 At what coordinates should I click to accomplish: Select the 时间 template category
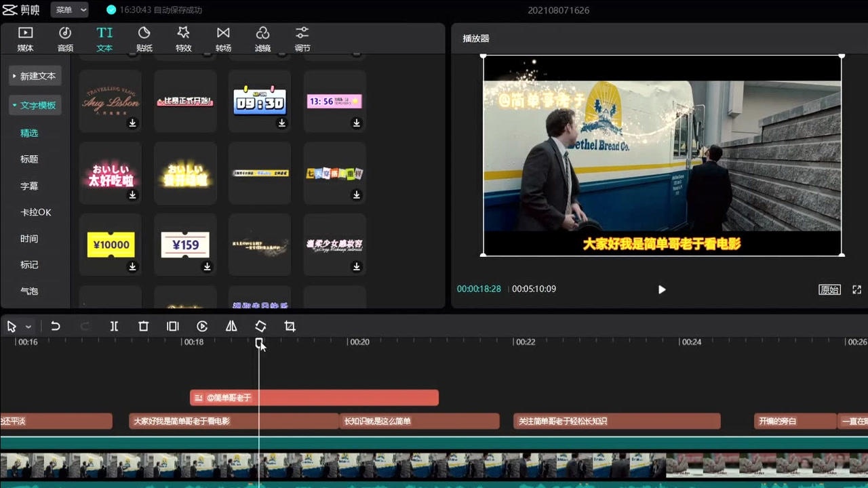pos(29,239)
